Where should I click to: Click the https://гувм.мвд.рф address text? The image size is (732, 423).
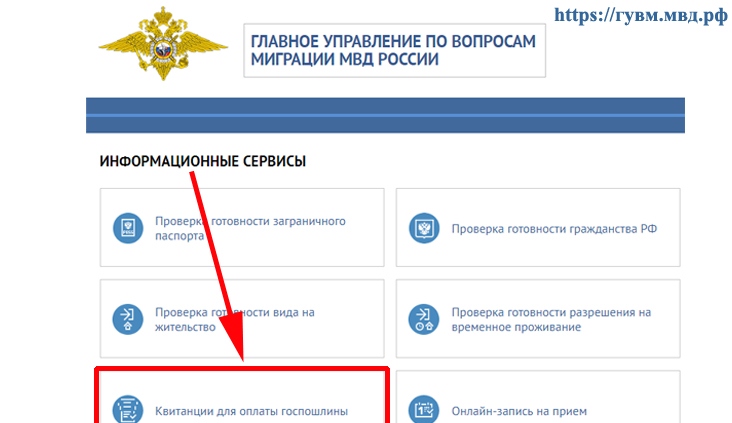(x=640, y=15)
